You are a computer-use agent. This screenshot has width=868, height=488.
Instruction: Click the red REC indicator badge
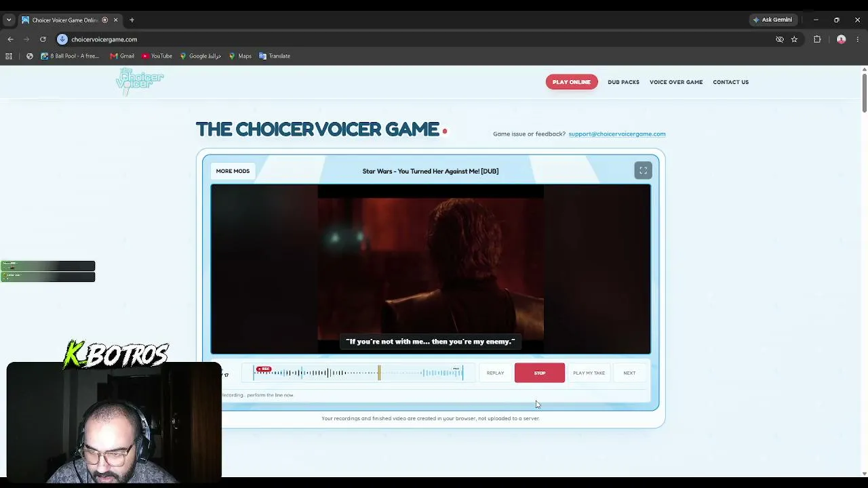point(264,369)
